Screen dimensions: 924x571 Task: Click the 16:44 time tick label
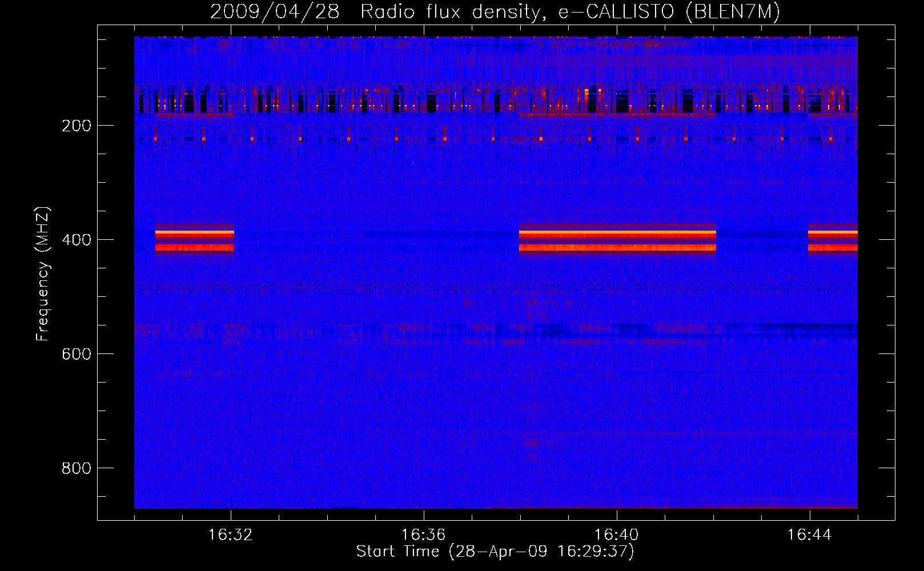coord(810,535)
